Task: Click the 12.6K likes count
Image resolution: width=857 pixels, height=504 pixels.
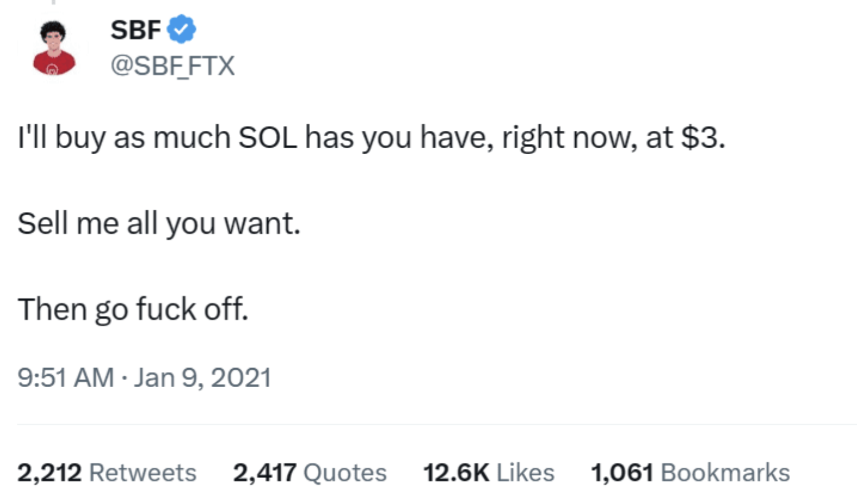Action: click(x=456, y=472)
